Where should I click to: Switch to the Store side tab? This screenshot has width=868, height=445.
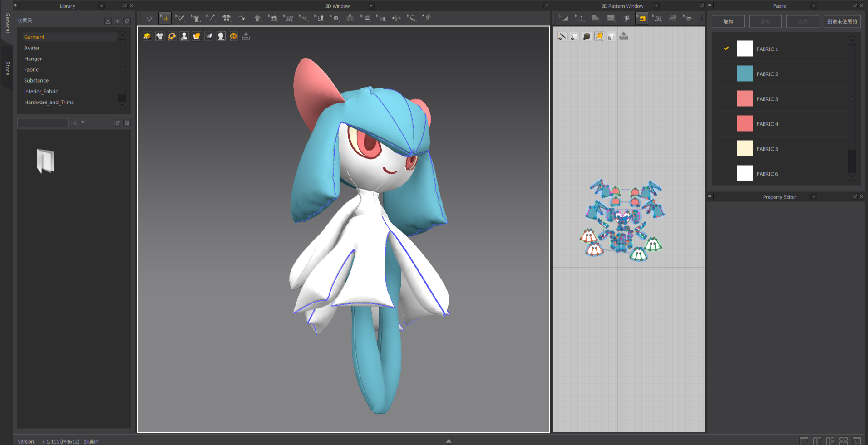point(7,68)
